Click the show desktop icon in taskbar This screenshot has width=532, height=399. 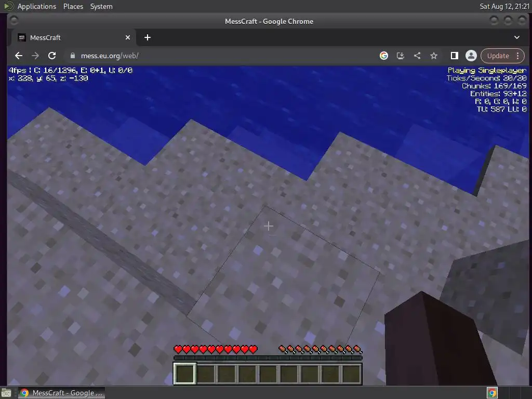[6, 393]
